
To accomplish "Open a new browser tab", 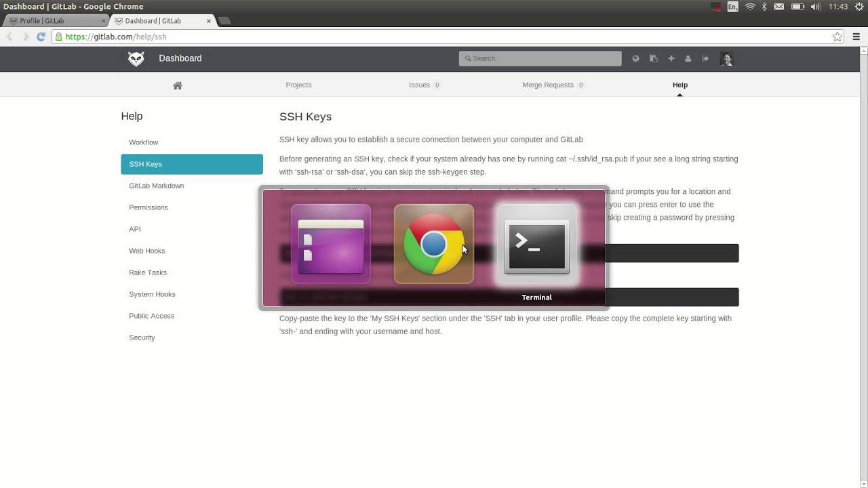I will pyautogui.click(x=224, y=21).
